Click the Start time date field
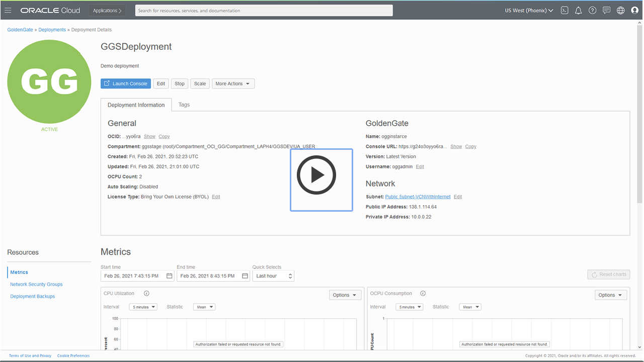This screenshot has width=644, height=362. tap(137, 276)
